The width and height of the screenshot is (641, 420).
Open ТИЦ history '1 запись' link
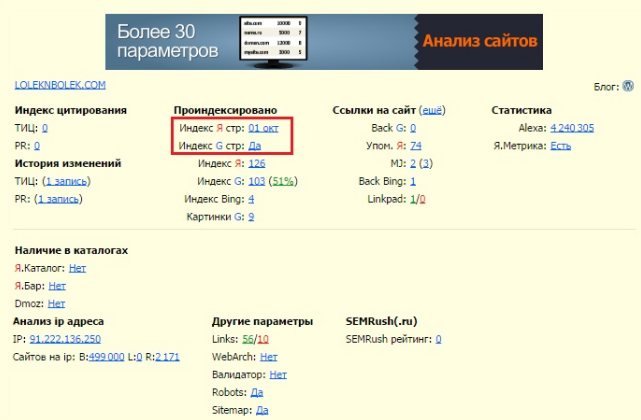[x=66, y=181]
